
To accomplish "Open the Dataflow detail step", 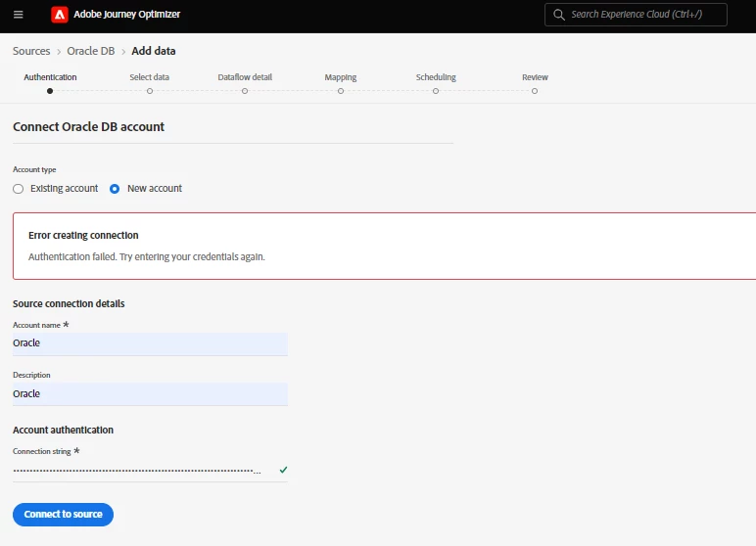I will pyautogui.click(x=245, y=82).
